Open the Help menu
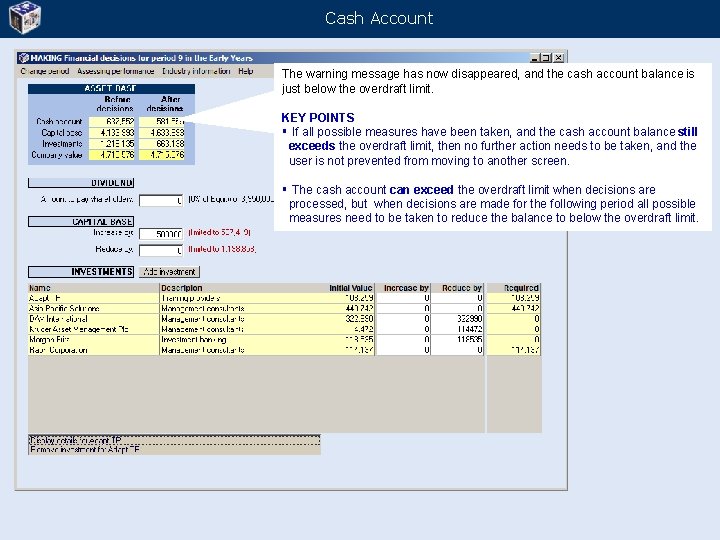The height and width of the screenshot is (540, 720). (246, 71)
